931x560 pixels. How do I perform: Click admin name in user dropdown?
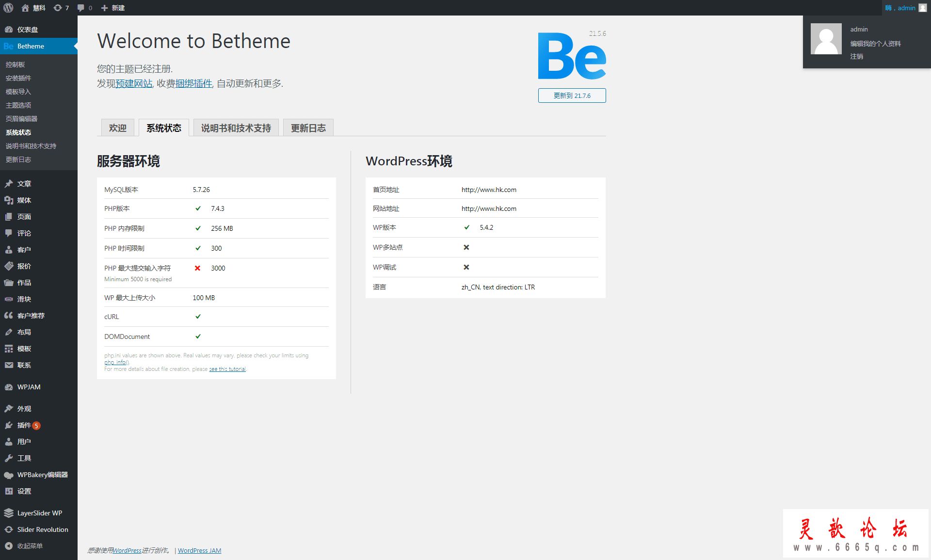859,30
